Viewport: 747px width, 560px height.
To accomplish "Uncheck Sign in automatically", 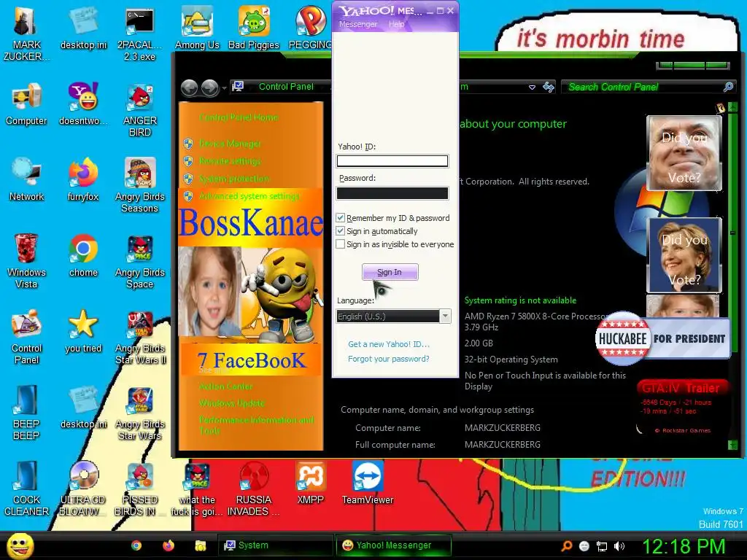I will tap(340, 231).
